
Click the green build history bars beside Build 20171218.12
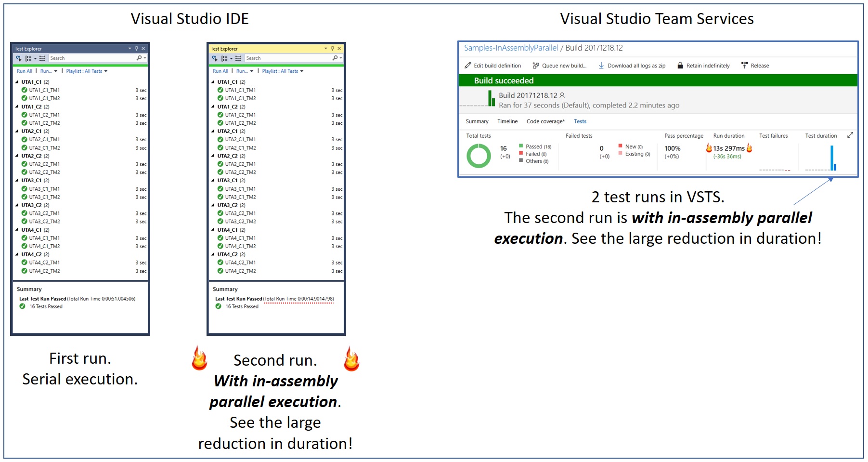pos(492,98)
